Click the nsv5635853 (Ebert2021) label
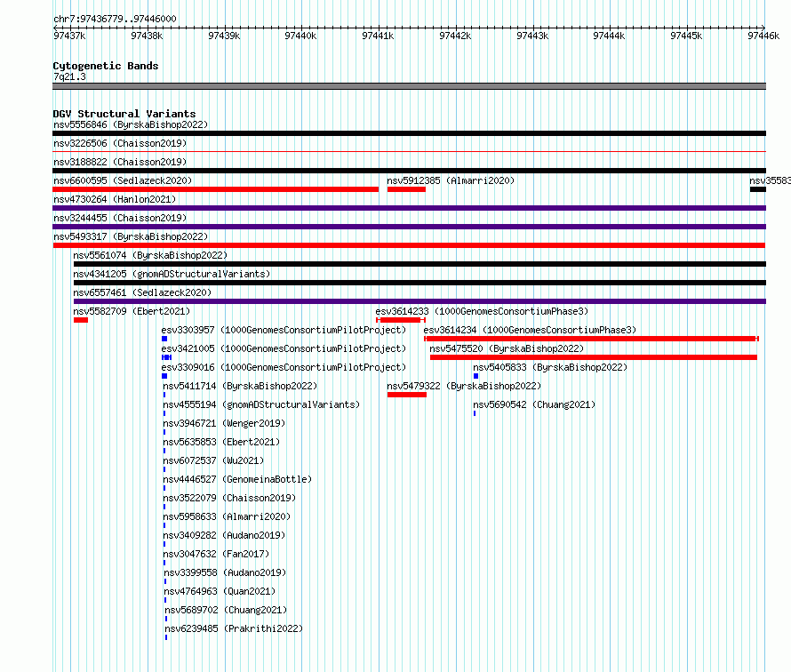The height and width of the screenshot is (672, 791). pyautogui.click(x=221, y=442)
